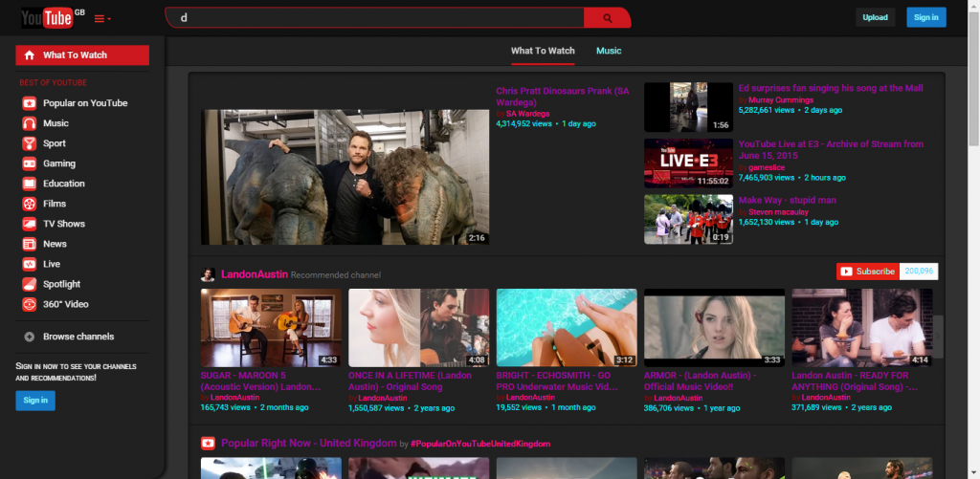Screen dimensions: 980x479
Task: Subscribe to the LandonAustin channel
Action: click(867, 272)
